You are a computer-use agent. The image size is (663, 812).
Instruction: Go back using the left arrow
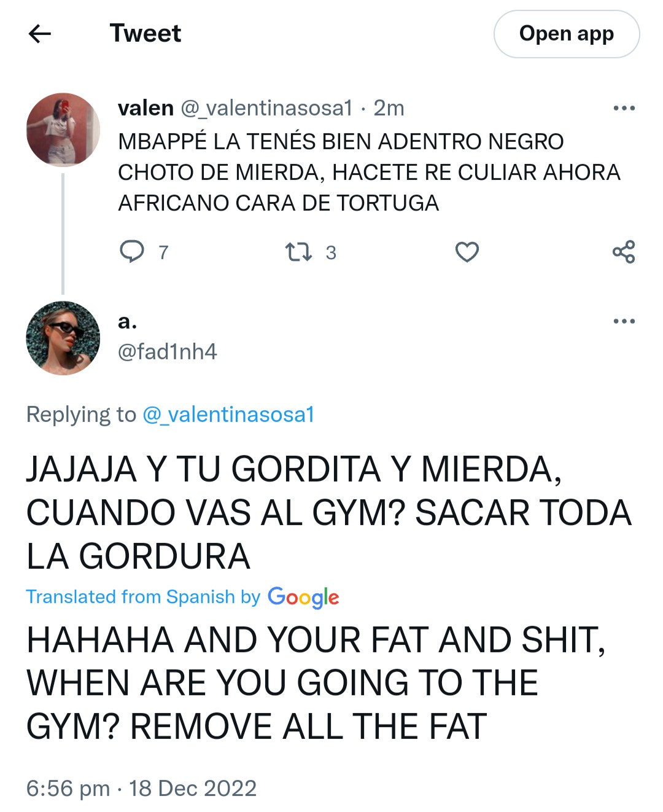point(40,34)
